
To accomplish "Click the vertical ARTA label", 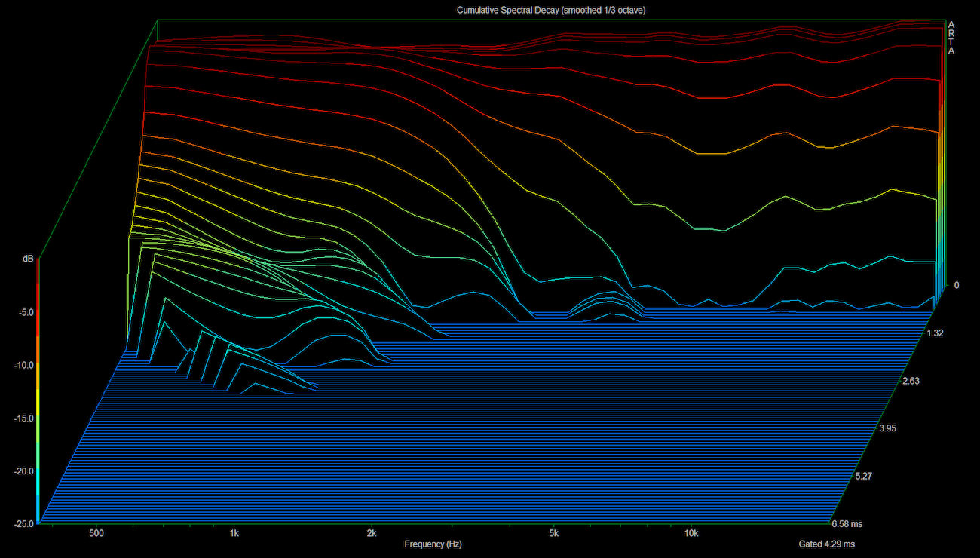I will [951, 38].
